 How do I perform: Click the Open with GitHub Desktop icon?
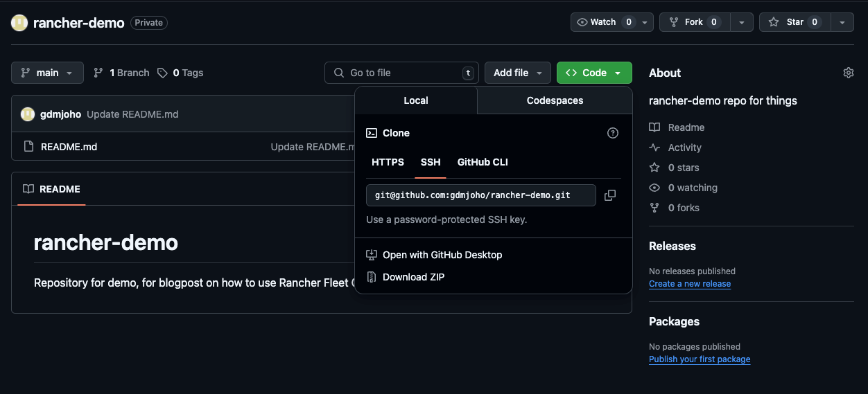pyautogui.click(x=372, y=255)
